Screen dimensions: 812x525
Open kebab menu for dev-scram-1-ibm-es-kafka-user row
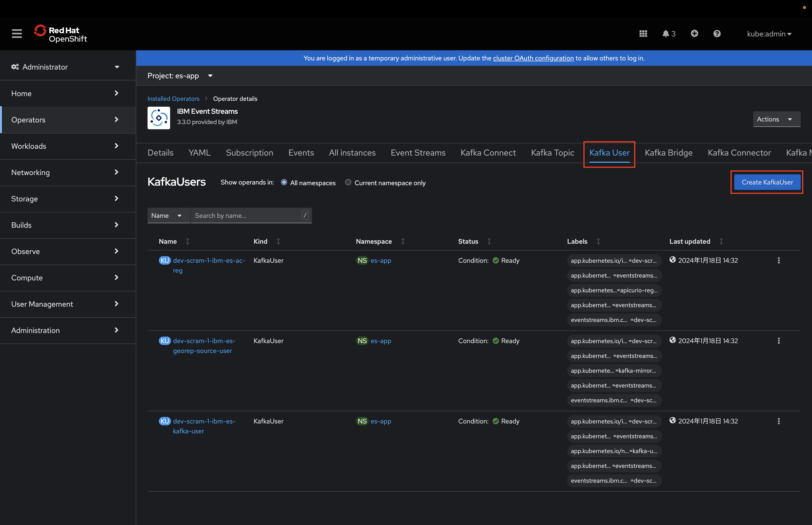pos(778,421)
